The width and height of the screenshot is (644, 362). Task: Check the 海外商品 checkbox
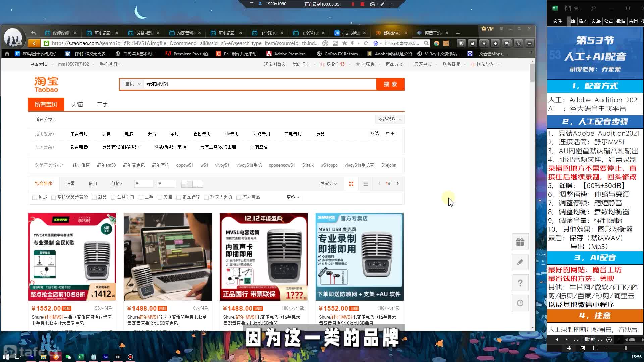coord(239,197)
